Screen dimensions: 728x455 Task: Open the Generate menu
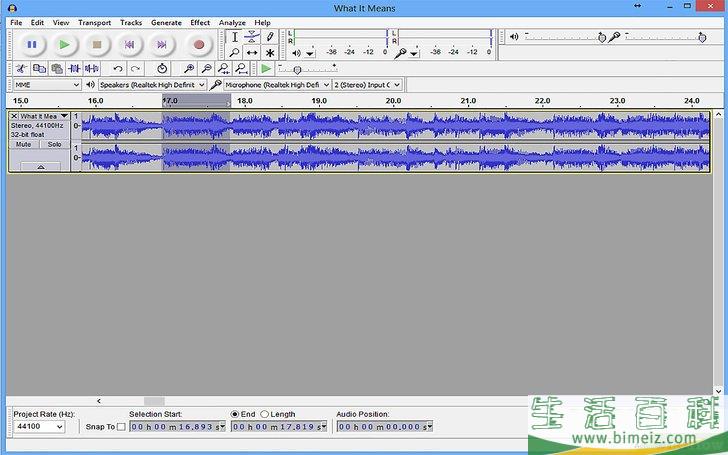click(166, 22)
